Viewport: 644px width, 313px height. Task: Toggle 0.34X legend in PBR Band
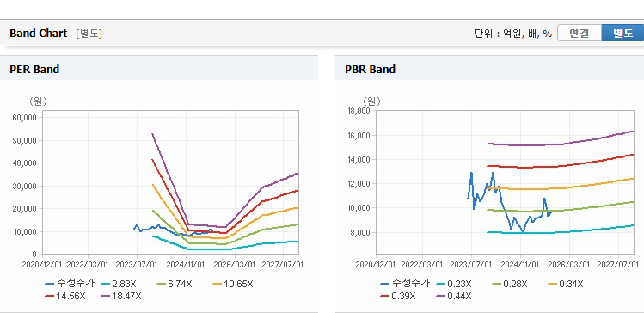click(566, 284)
